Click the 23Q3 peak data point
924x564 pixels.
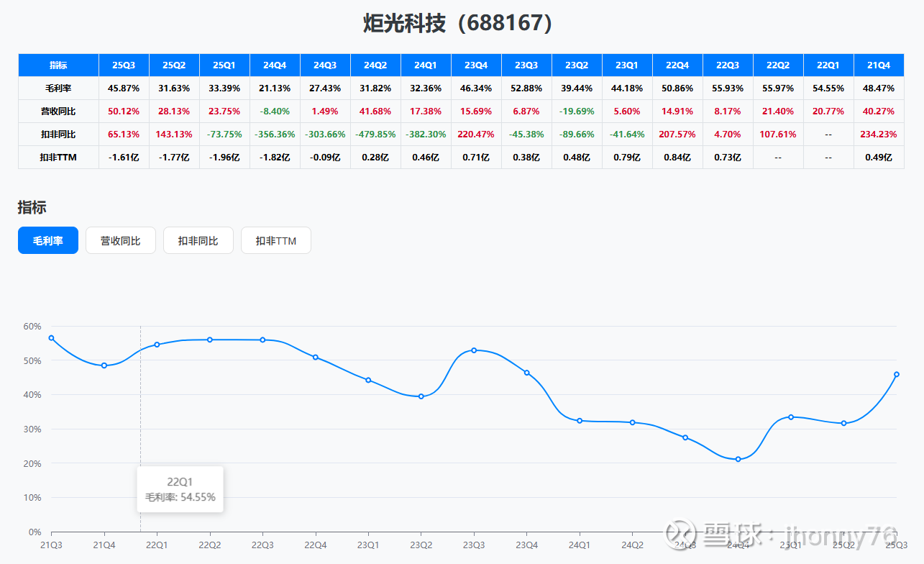click(x=474, y=350)
